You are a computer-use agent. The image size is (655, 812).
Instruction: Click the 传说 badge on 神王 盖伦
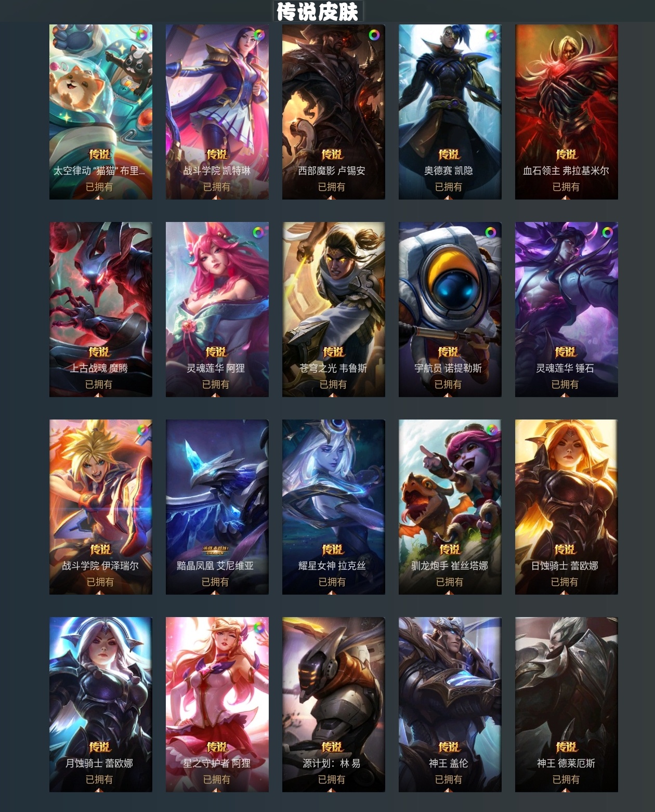(x=449, y=747)
